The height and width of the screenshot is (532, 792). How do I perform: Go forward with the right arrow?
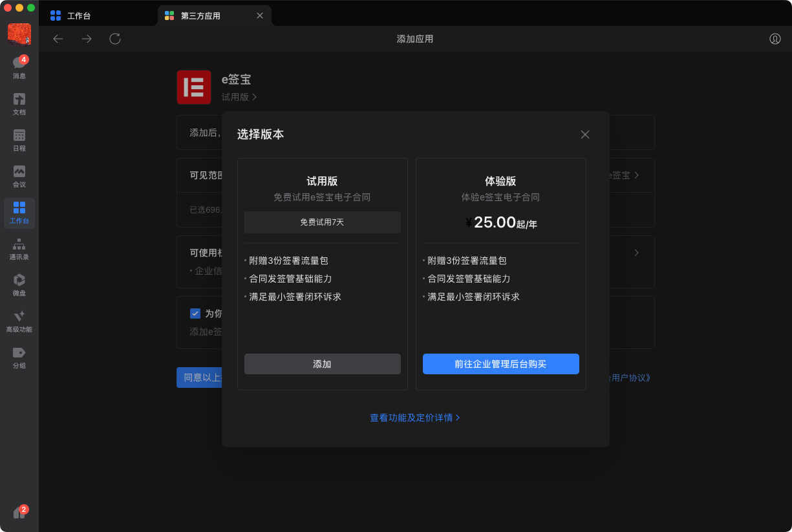[87, 39]
